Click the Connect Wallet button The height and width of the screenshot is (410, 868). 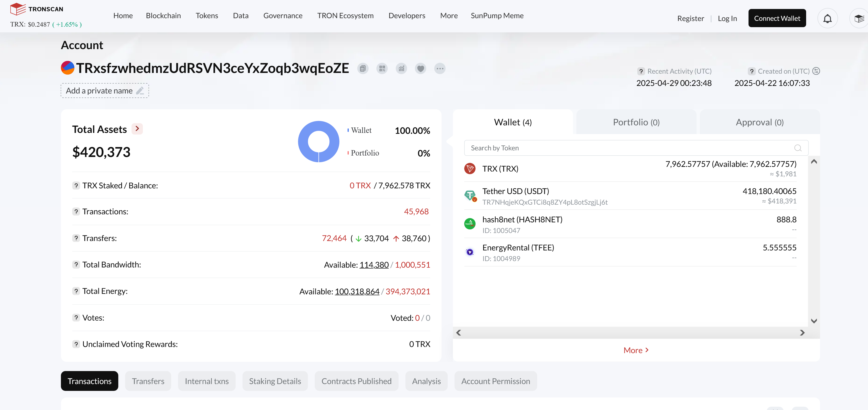777,18
